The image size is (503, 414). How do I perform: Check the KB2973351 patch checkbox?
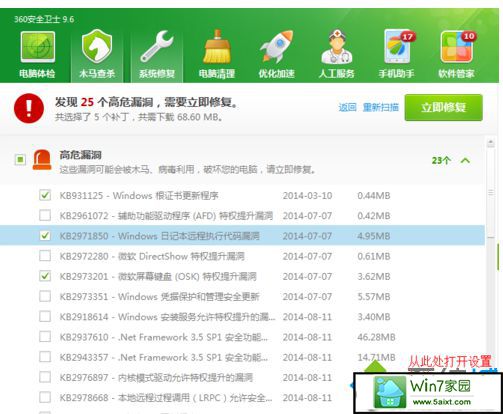(45, 296)
